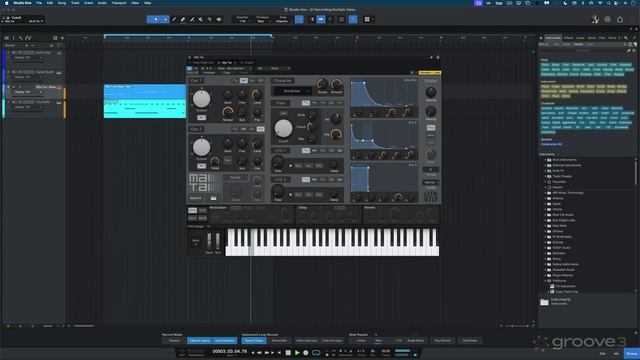Toggle Single Mode in Note Repeat
Screen dimensions: 640x360
(416, 340)
